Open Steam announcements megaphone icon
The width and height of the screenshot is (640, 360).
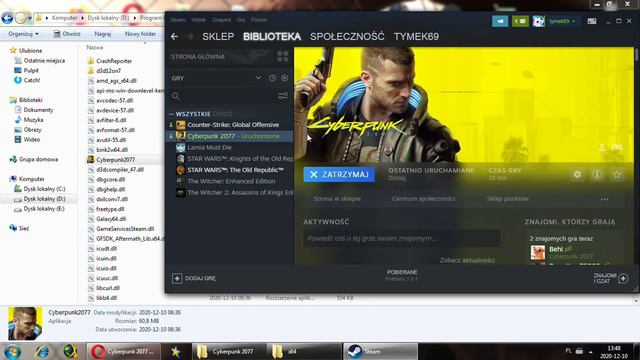click(x=500, y=21)
